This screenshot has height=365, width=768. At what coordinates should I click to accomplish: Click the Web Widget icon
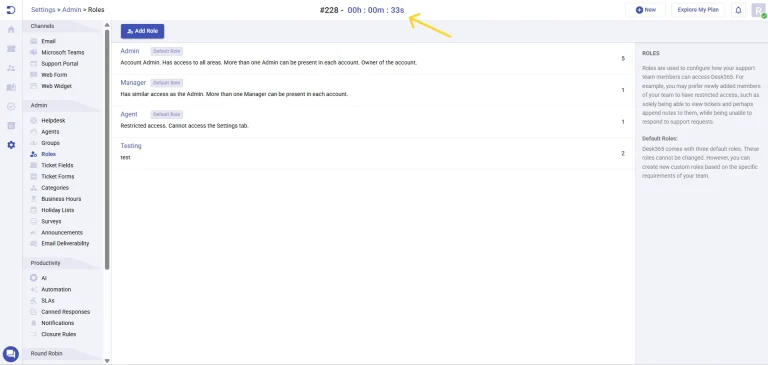33,86
